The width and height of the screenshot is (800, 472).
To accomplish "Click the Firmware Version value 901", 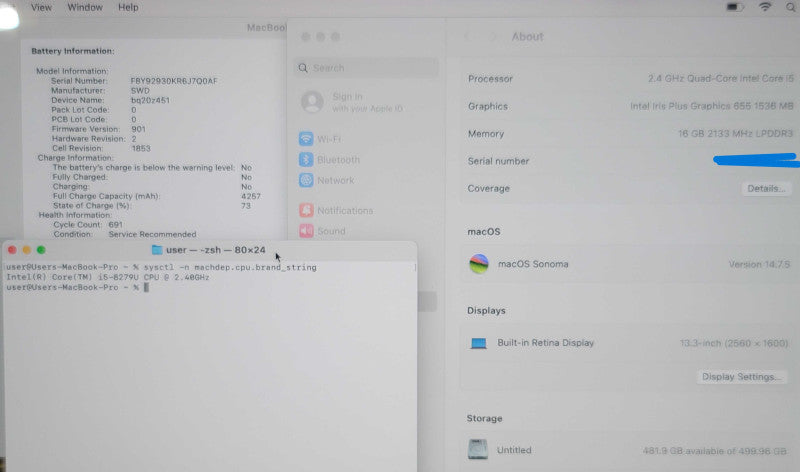I will (x=138, y=129).
